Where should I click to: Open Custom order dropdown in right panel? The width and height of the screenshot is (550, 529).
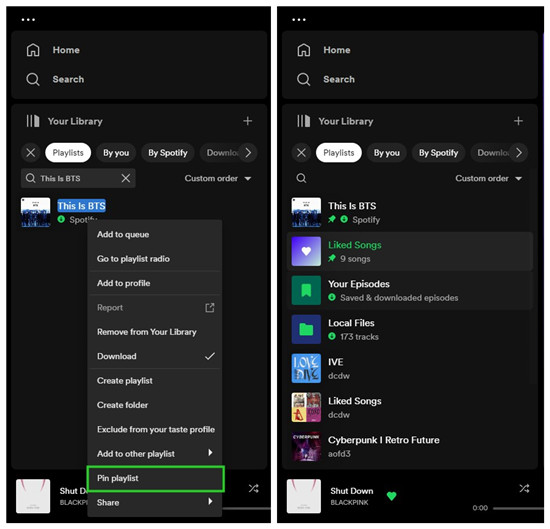489,178
